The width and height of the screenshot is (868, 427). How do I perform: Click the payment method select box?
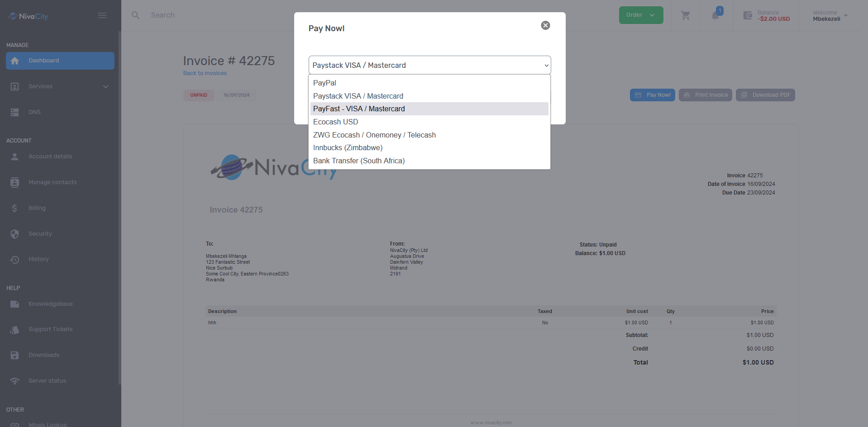pyautogui.click(x=430, y=65)
